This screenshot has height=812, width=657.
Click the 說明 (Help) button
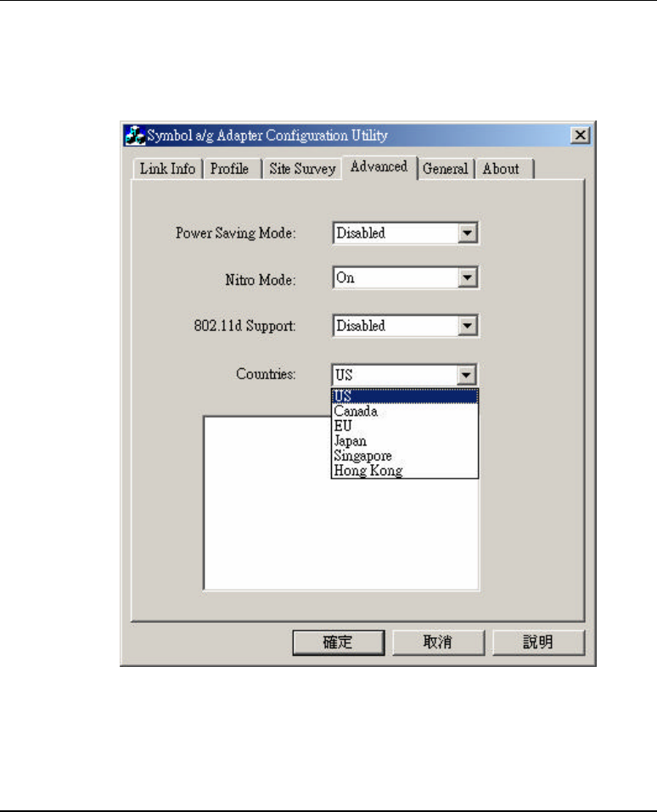tap(538, 642)
